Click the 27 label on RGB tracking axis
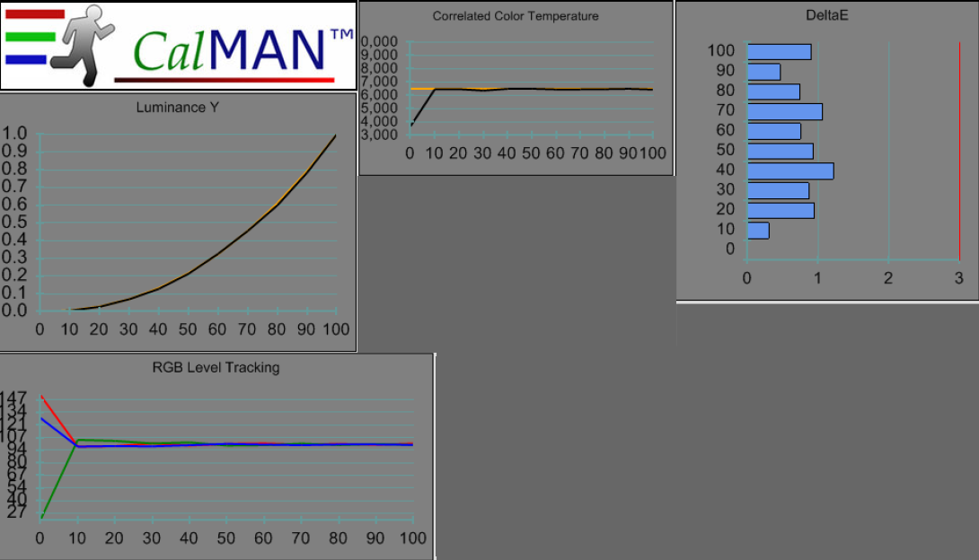 (x=16, y=512)
